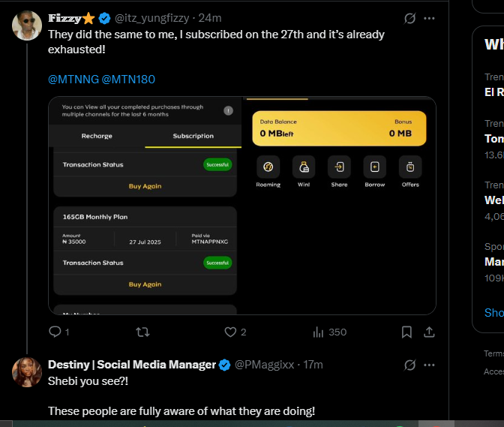Bookmark Fizzy's tweet
The image size is (504, 427).
click(x=406, y=332)
